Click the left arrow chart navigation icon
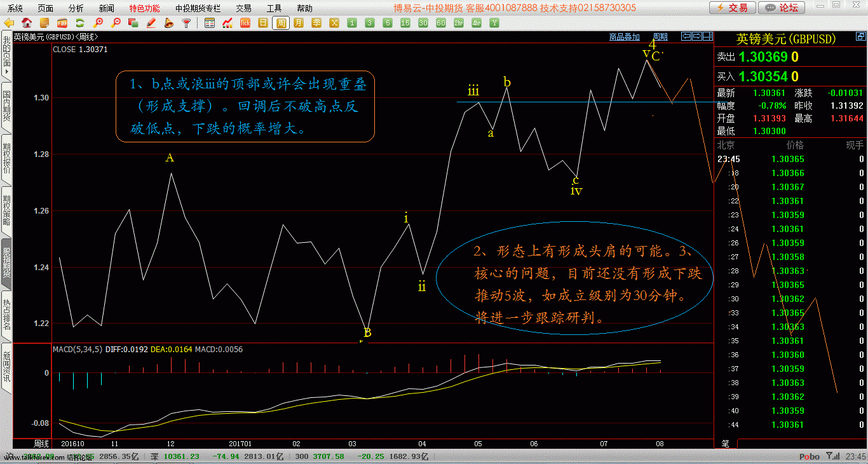 point(686,36)
